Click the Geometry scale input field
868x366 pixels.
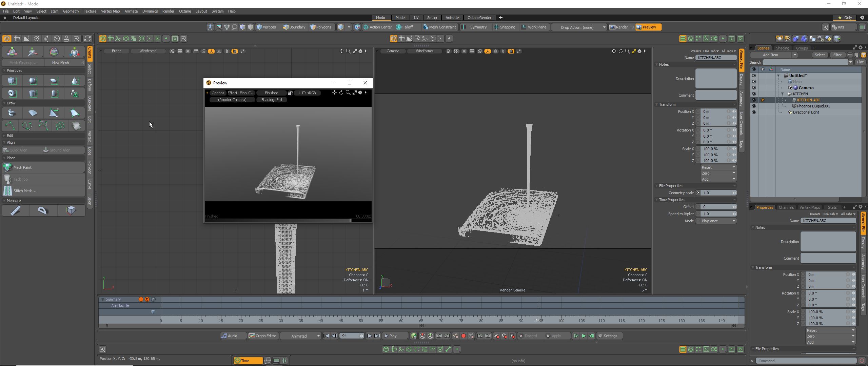coord(716,193)
